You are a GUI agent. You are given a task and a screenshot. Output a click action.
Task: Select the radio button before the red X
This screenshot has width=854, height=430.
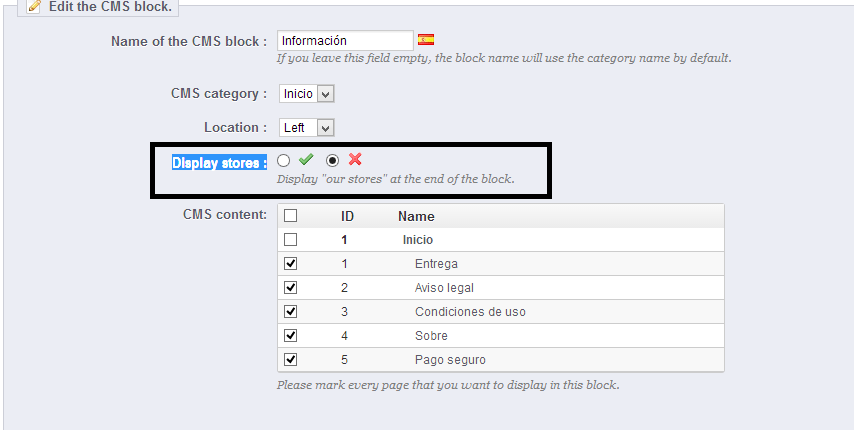(x=333, y=160)
